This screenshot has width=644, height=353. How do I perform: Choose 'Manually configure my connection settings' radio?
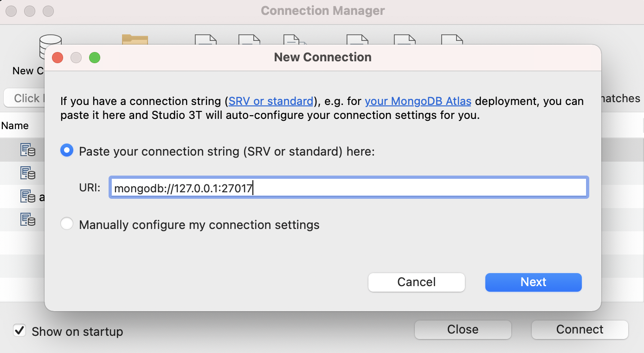[67, 224]
